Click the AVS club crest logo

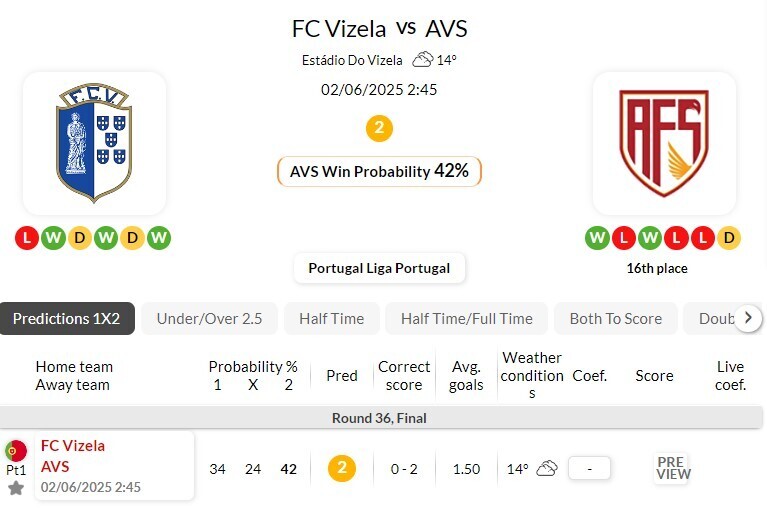coord(664,142)
